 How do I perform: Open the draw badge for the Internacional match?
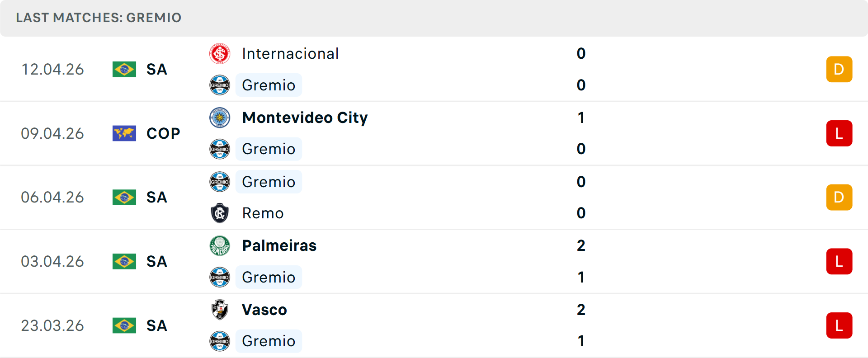tap(839, 69)
